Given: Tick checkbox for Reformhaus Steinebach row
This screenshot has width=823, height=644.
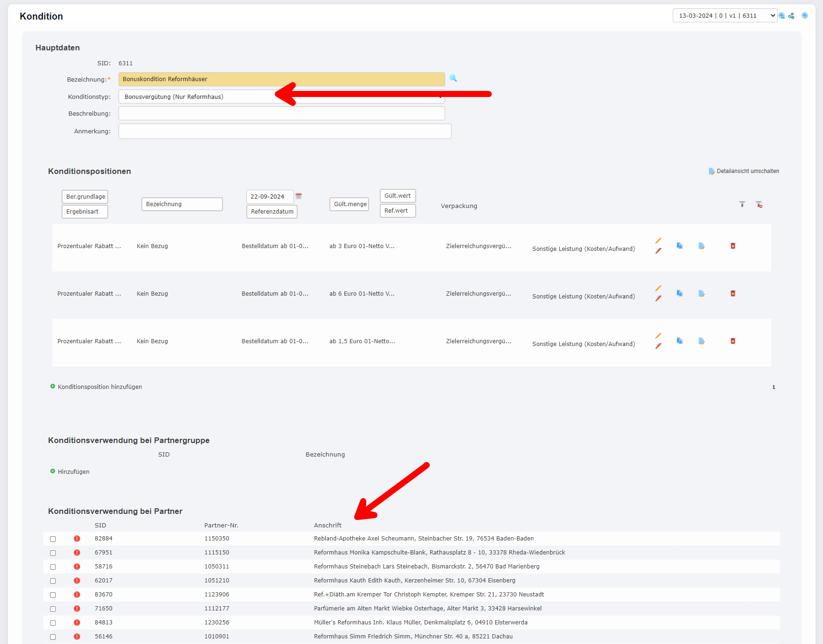Looking at the screenshot, I should 53,567.
